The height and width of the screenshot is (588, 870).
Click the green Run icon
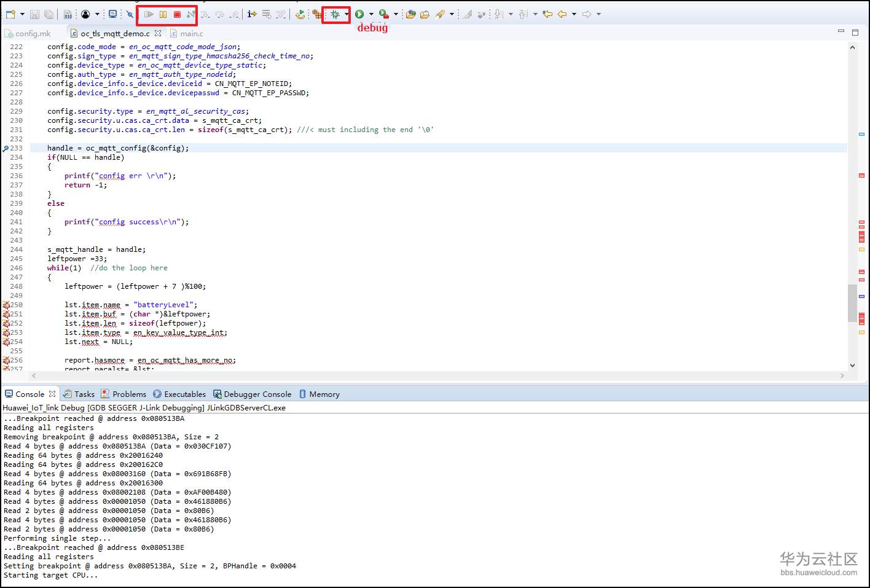click(x=360, y=14)
